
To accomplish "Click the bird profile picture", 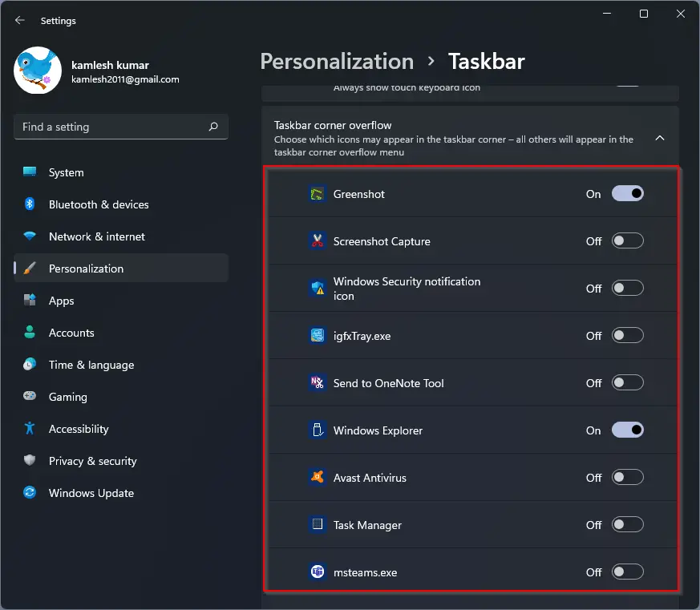I will [x=38, y=71].
